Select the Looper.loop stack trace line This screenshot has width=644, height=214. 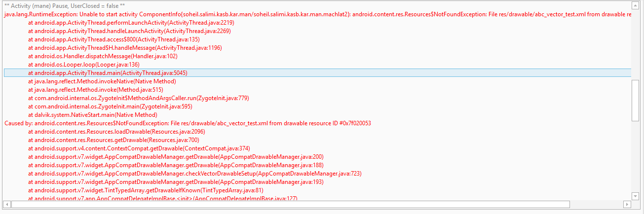(x=84, y=65)
